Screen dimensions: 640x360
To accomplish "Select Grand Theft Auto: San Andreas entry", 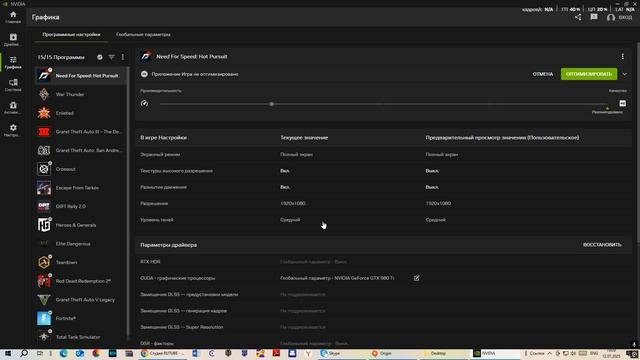I will [x=81, y=150].
